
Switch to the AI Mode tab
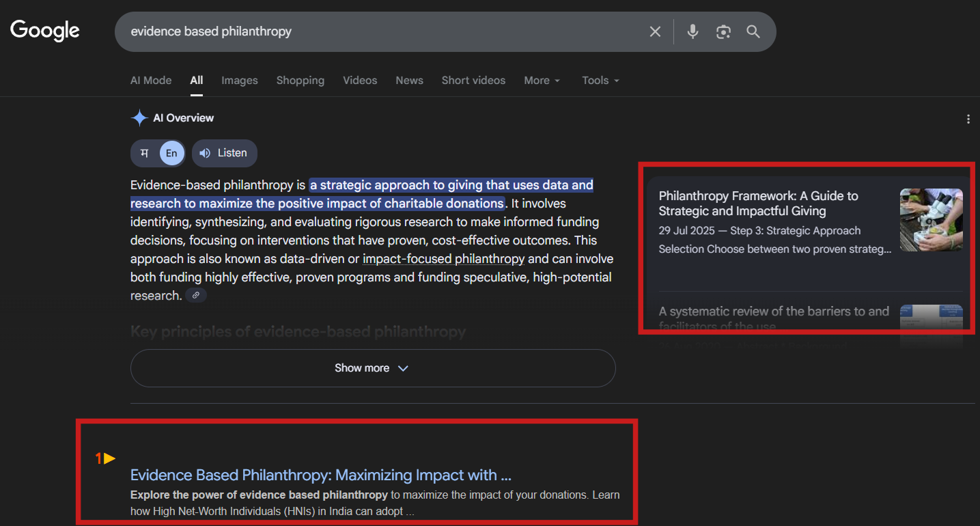[151, 81]
